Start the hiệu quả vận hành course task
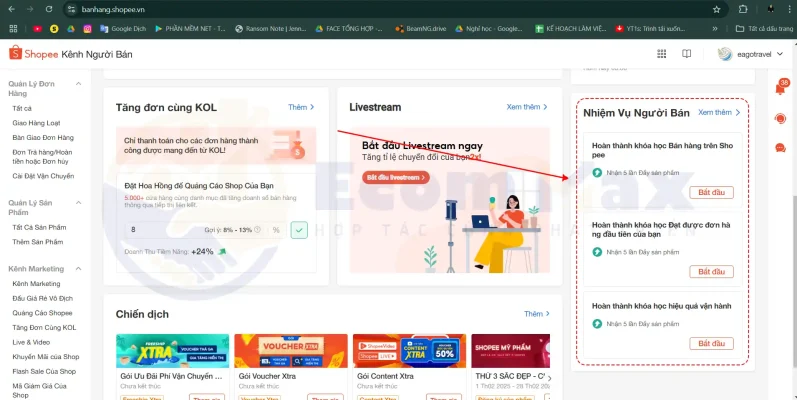Viewport: 797px width, 400px height. click(x=711, y=344)
